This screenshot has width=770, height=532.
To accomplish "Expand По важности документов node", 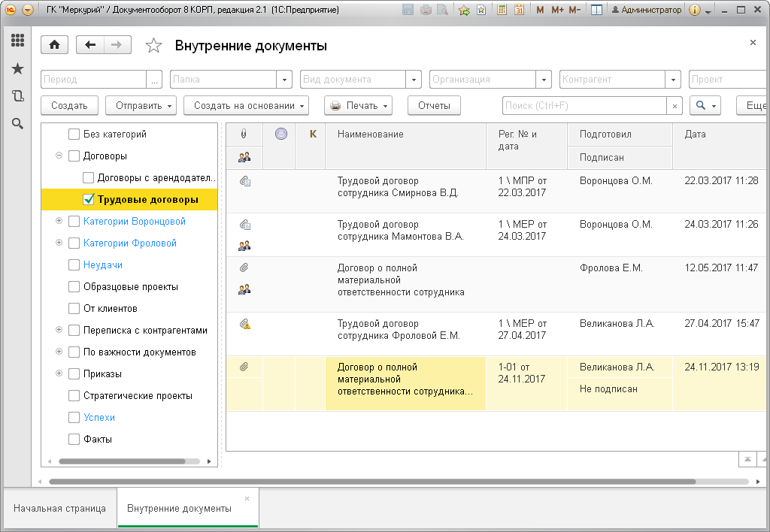I will (x=59, y=352).
